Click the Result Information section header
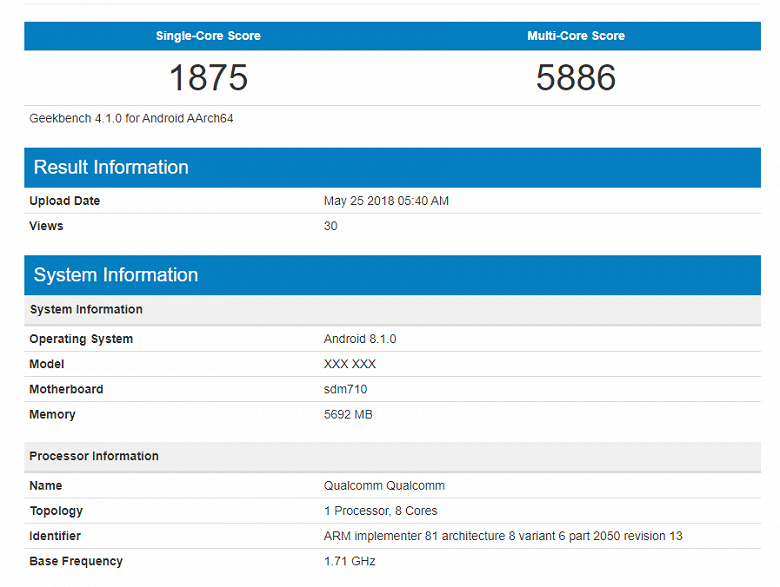This screenshot has height=587, width=780. 392,168
